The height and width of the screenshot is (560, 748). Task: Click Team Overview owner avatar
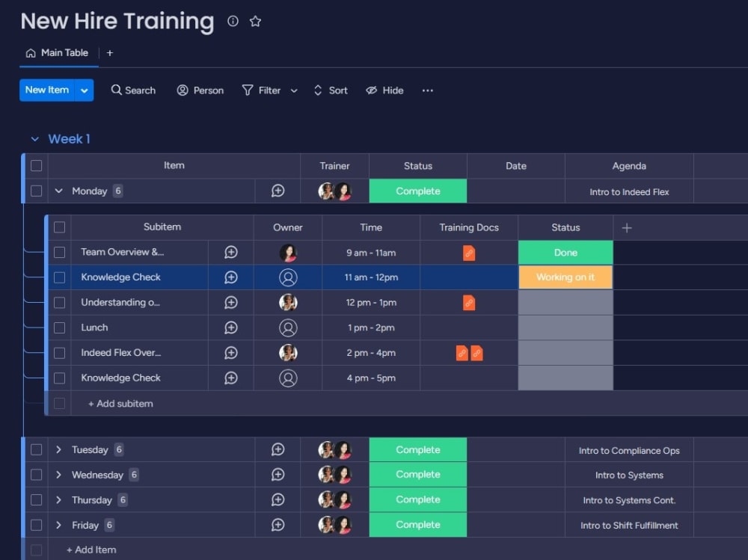point(288,253)
